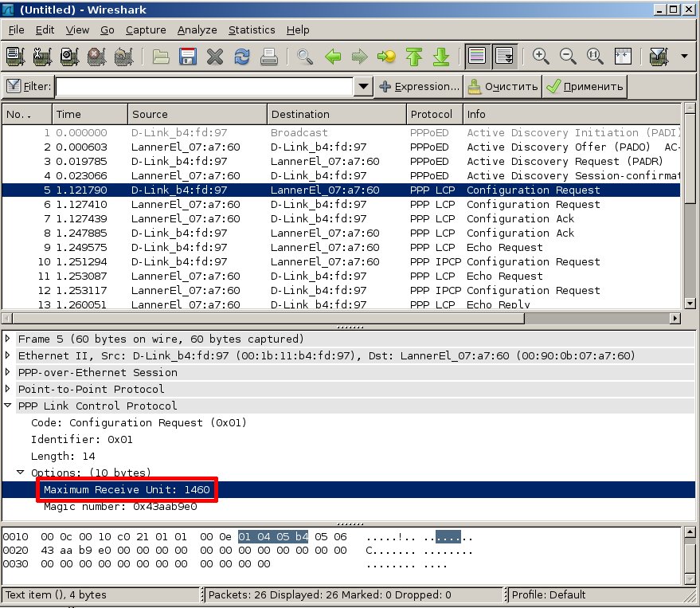Click the Expression... button
This screenshot has height=608, width=700.
pyautogui.click(x=419, y=86)
